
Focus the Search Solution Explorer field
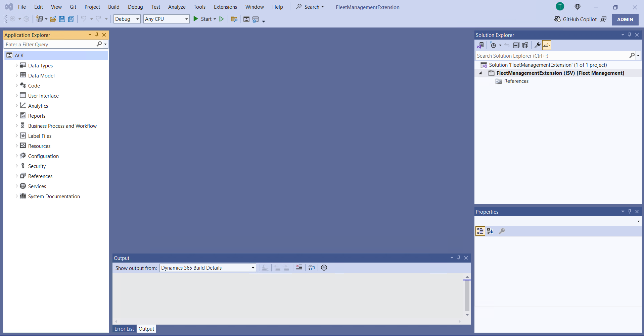pyautogui.click(x=552, y=56)
